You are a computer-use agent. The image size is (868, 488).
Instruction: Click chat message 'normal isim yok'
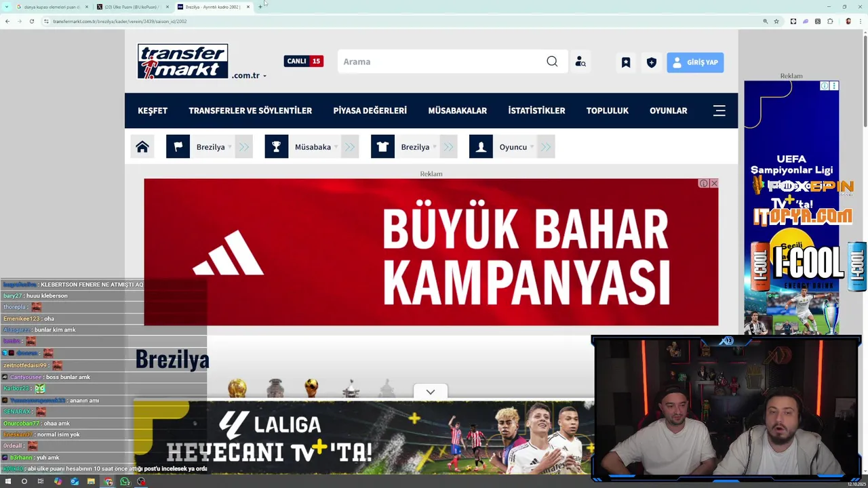pyautogui.click(x=58, y=434)
